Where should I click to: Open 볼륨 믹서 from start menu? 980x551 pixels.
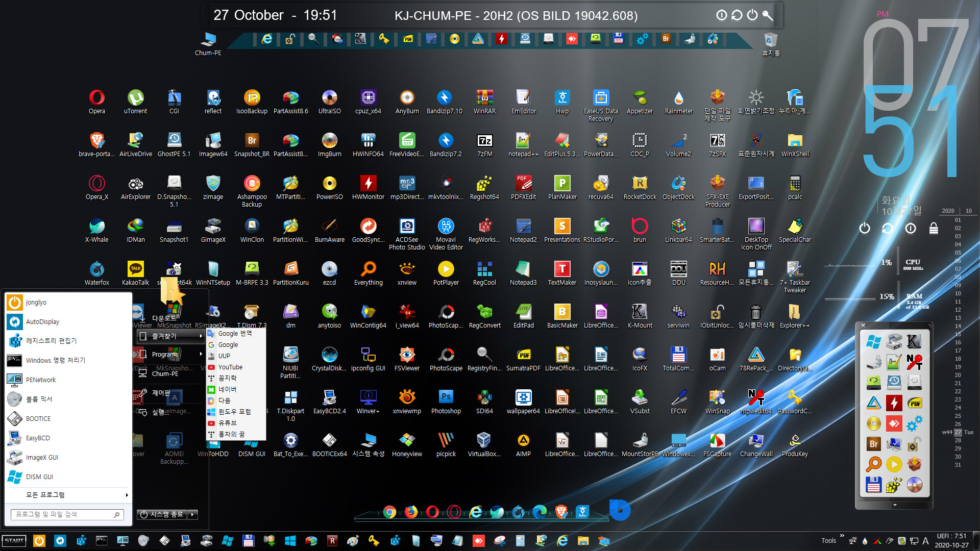68,399
